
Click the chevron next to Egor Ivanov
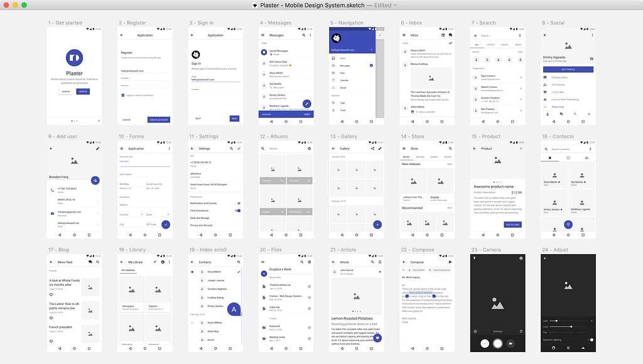tap(521, 77)
